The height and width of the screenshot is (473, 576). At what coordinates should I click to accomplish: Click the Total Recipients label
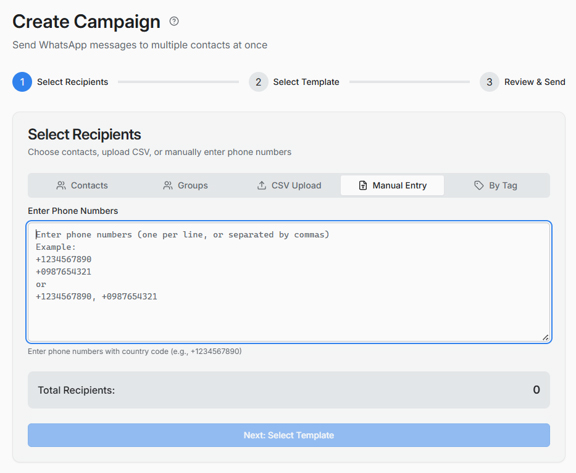[x=76, y=390]
